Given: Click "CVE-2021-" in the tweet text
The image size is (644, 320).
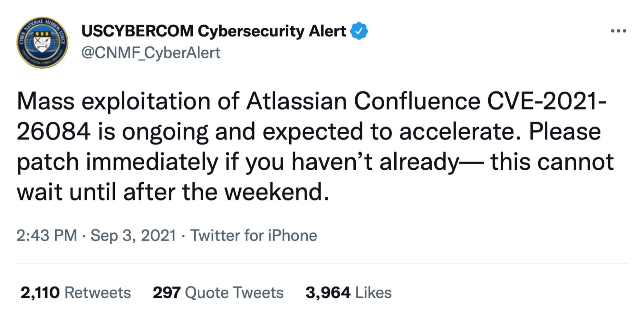Looking at the screenshot, I should click(x=547, y=101).
